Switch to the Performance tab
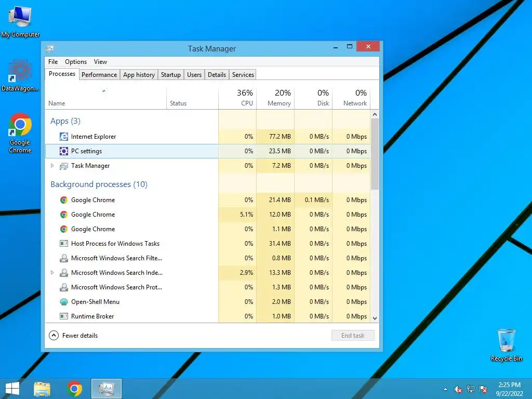 click(99, 75)
